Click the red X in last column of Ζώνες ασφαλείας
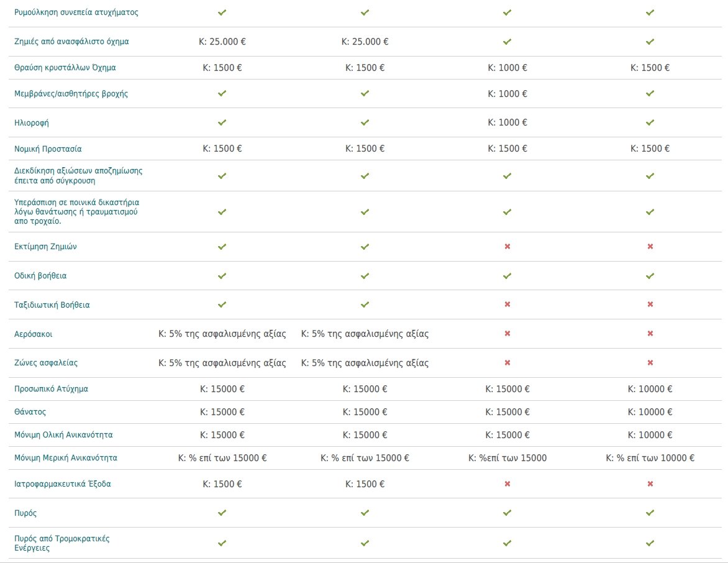This screenshot has width=728, height=563. pyautogui.click(x=650, y=363)
